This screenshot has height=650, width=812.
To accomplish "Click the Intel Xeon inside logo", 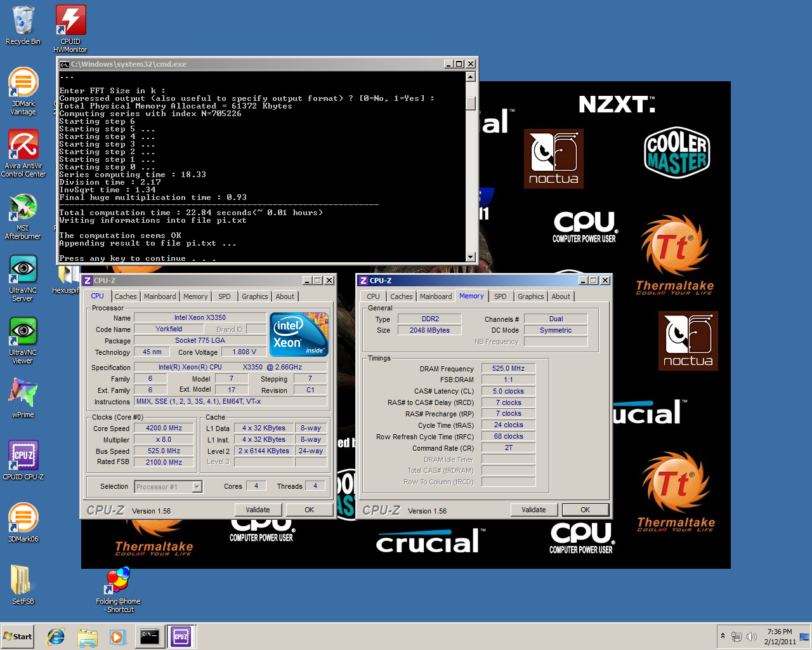I will tap(299, 334).
